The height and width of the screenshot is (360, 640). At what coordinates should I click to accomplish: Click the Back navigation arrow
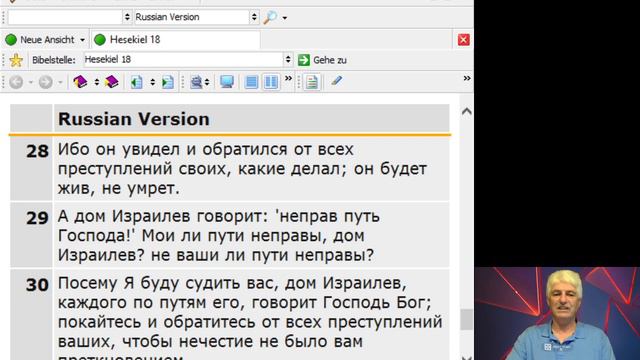16,82
